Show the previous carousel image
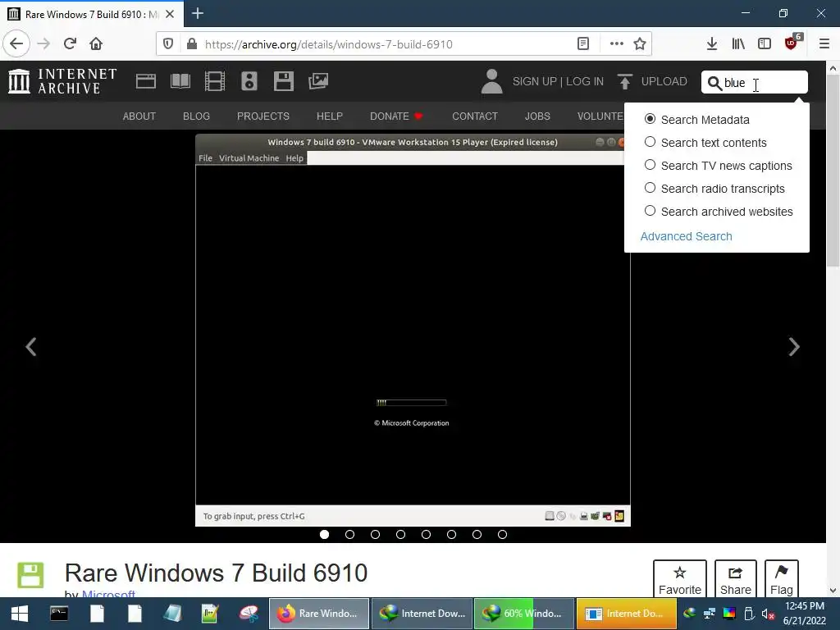 tap(31, 347)
